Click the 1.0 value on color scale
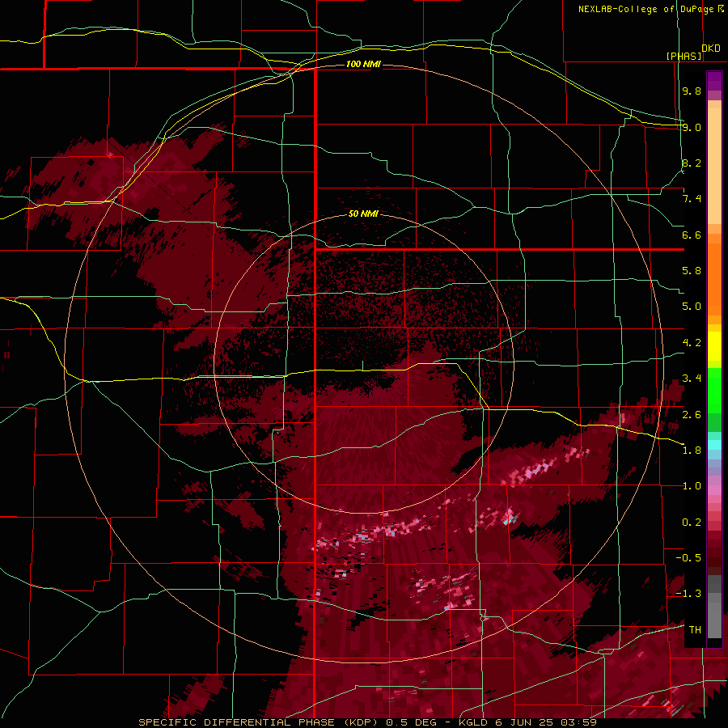This screenshot has height=728, width=728. click(x=692, y=486)
